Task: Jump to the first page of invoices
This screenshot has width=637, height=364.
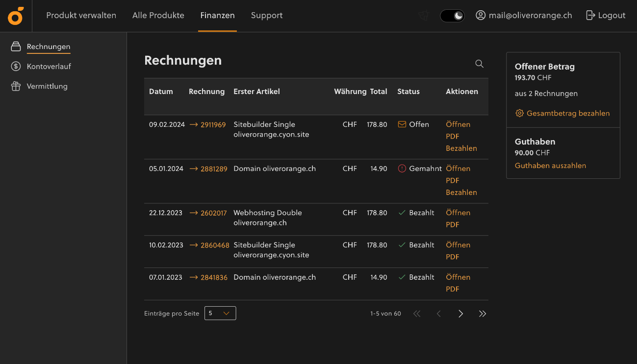Action: pyautogui.click(x=417, y=314)
